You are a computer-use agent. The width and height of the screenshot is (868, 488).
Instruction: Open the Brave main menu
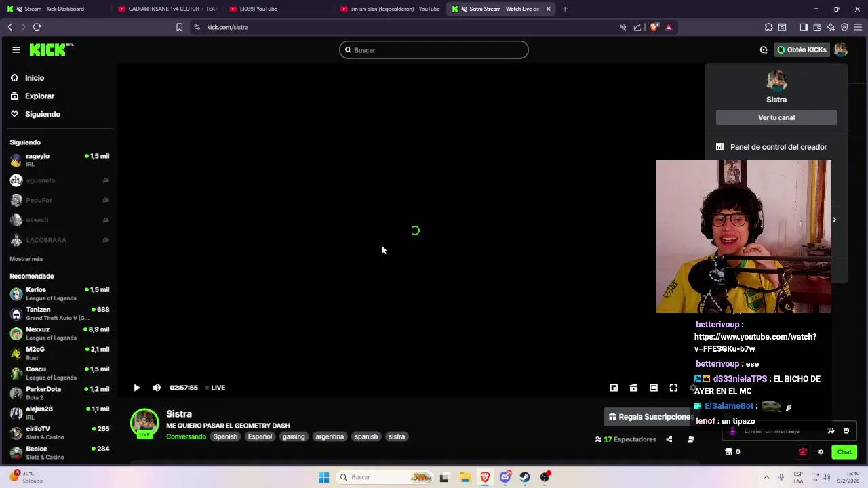pyautogui.click(x=858, y=27)
